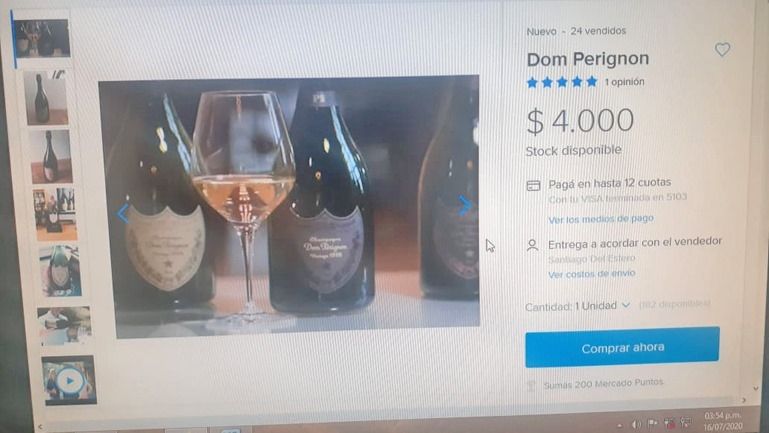Open the 1 opinión reviews link
The height and width of the screenshot is (433, 769).
coord(625,82)
